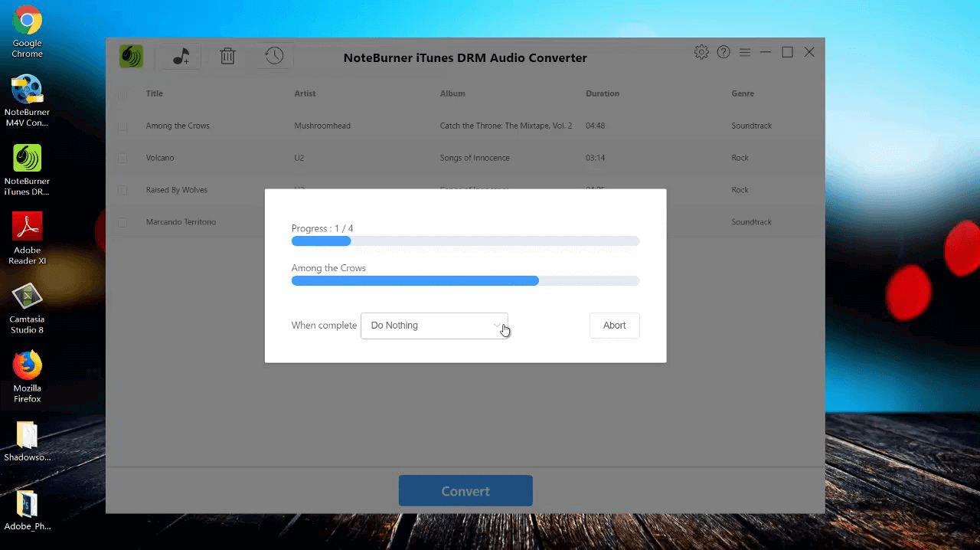
Task: Click the Among the Crows progress bar
Action: [465, 281]
